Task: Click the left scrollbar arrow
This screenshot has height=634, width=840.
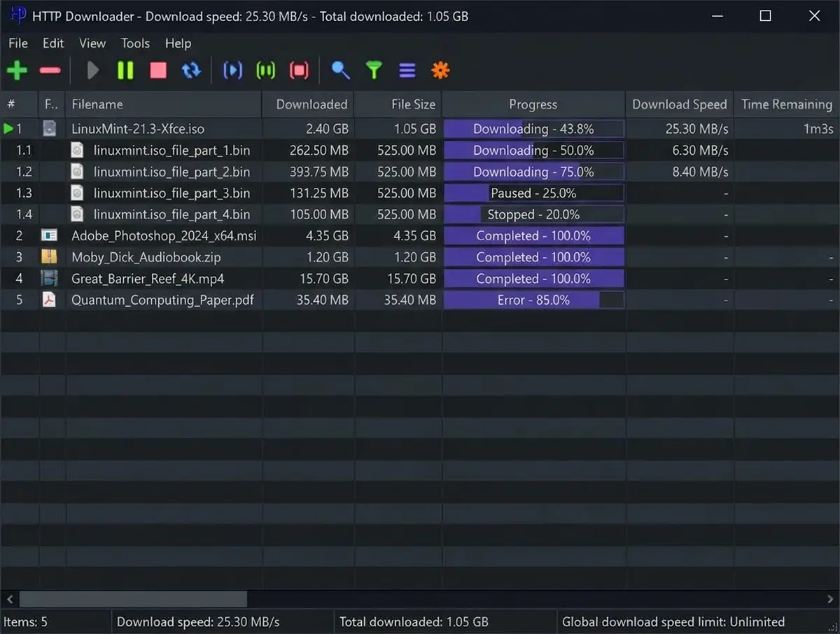Action: tap(9, 600)
